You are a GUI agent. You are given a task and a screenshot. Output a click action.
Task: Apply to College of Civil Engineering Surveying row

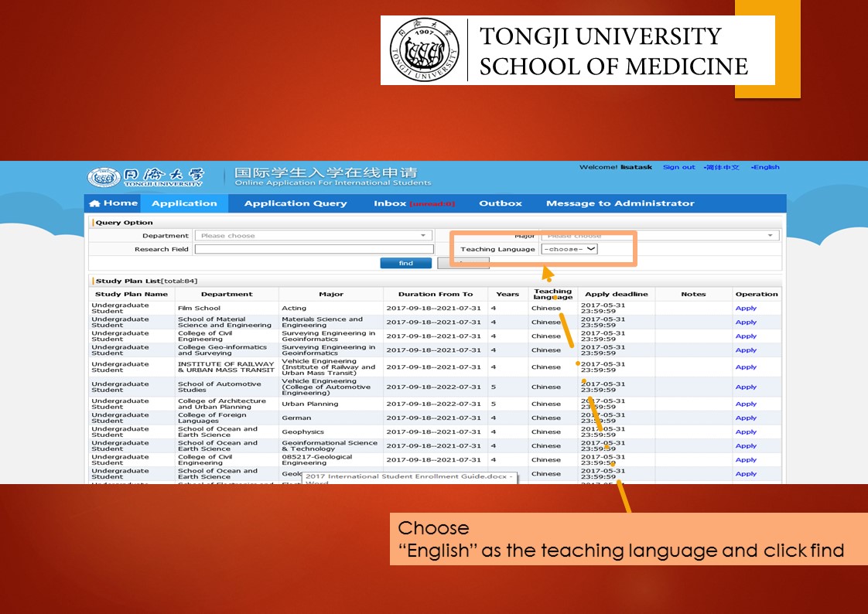click(x=746, y=336)
